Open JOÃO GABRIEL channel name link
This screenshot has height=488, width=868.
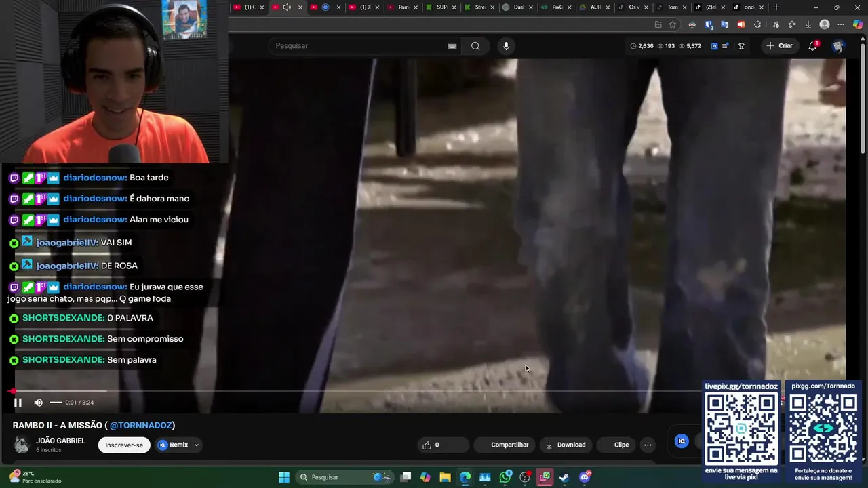(x=60, y=441)
